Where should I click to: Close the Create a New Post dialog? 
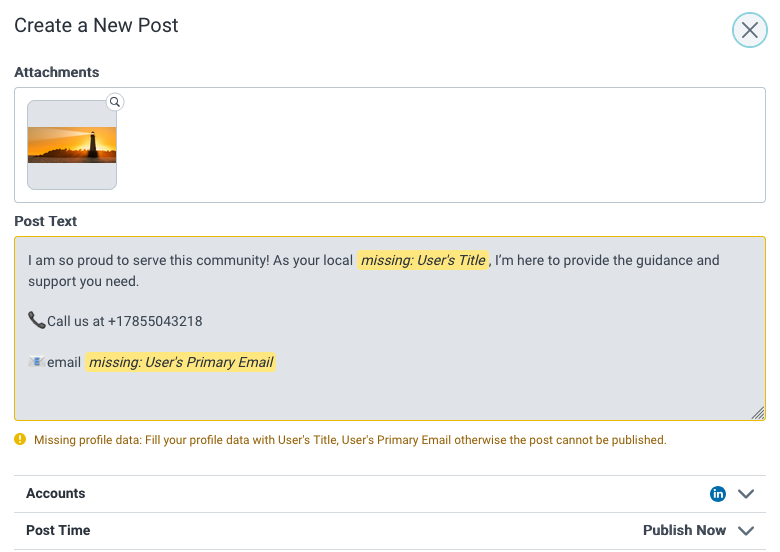click(x=749, y=30)
